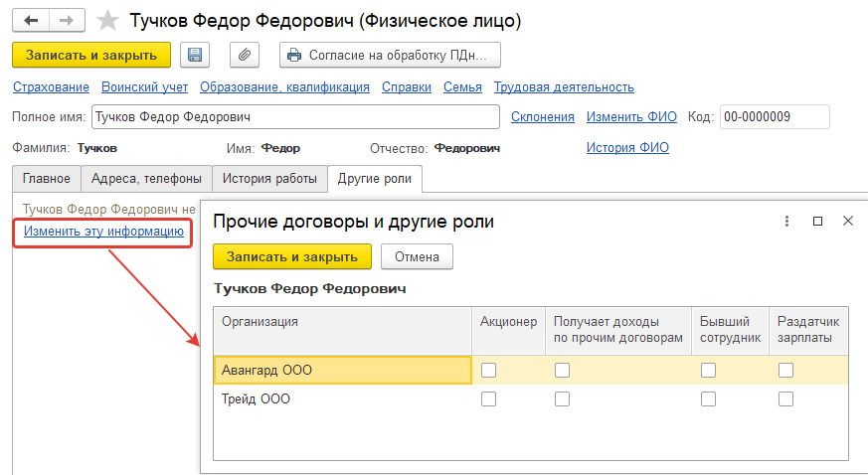
Task: Add person to favorites star
Action: (x=109, y=21)
